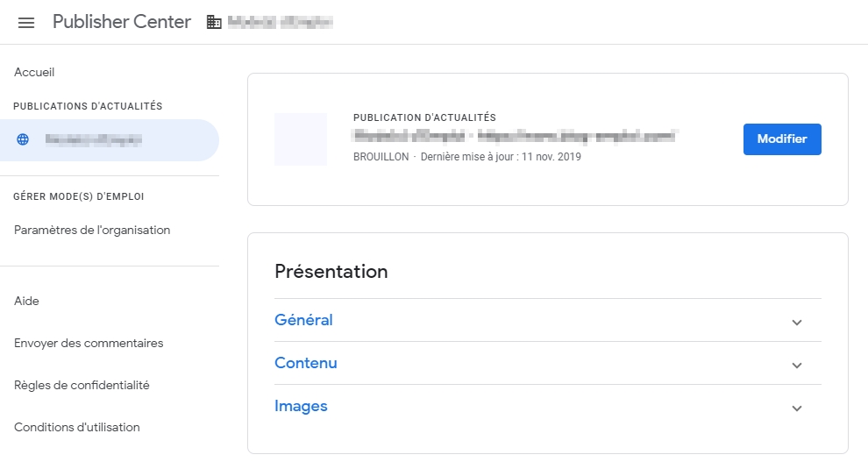Click the PUBLICATIONS D'ACTUALITÉS sidebar heading
This screenshot has height=469, width=868.
click(x=88, y=106)
